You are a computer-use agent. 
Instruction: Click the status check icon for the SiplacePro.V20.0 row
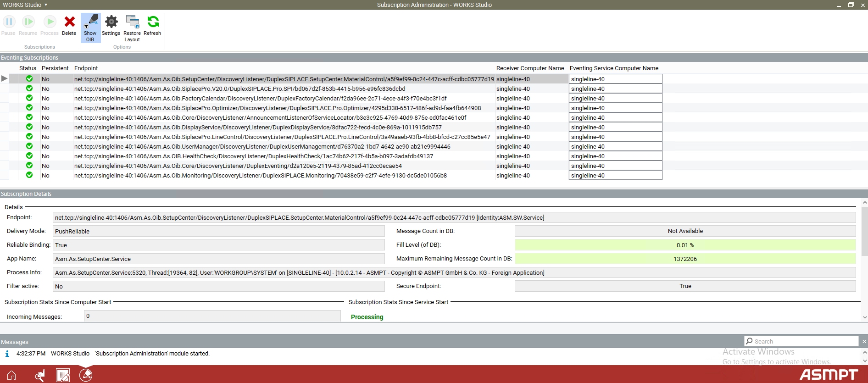(x=29, y=89)
